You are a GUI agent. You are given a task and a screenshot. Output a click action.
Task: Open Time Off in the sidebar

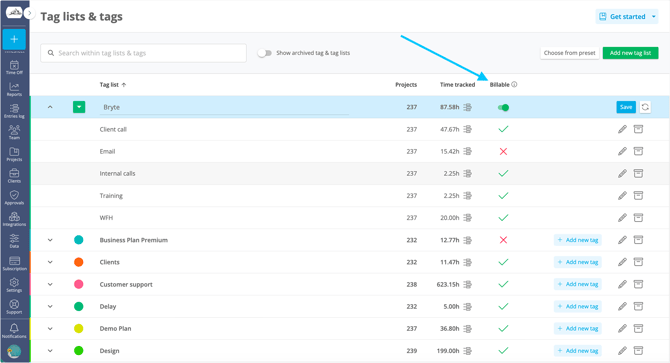14,67
